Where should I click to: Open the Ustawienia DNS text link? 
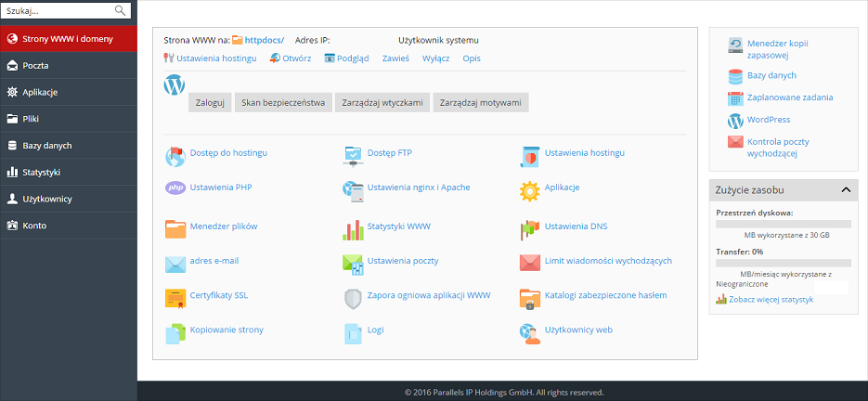click(x=577, y=226)
